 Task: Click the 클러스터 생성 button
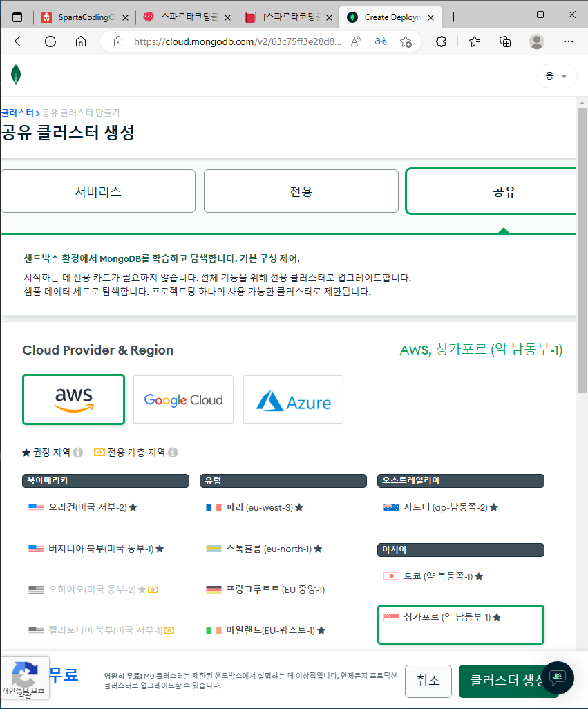tap(508, 681)
